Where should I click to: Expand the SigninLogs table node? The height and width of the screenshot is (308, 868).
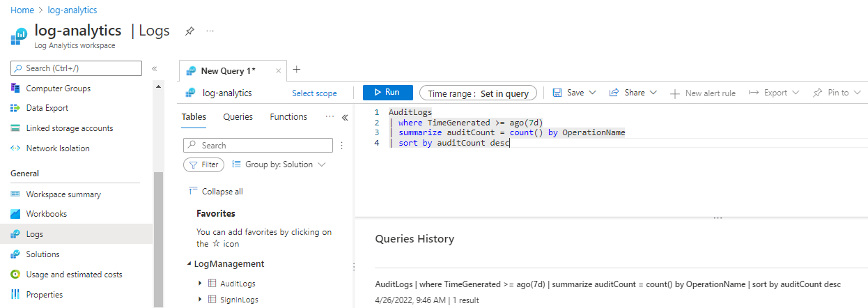[201, 300]
